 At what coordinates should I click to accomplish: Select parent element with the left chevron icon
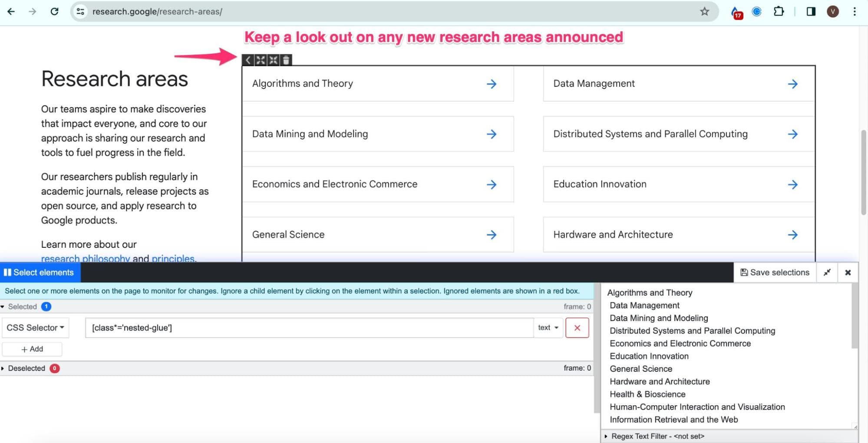point(247,60)
